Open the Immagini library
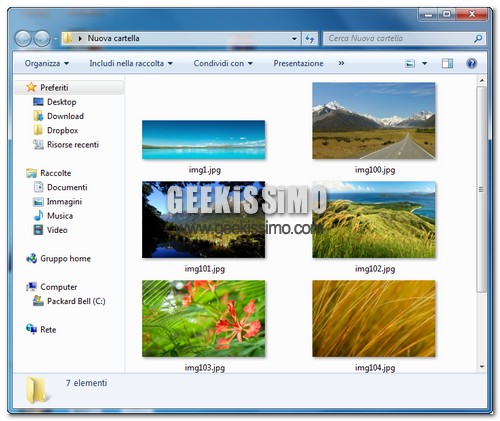The width and height of the screenshot is (500, 421). click(x=64, y=202)
